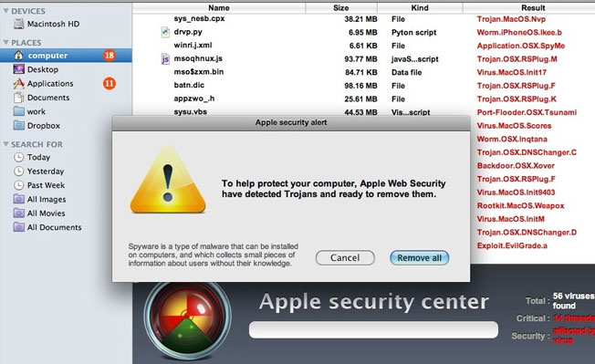Click result Exploit.EvilGrade.a

[512, 245]
